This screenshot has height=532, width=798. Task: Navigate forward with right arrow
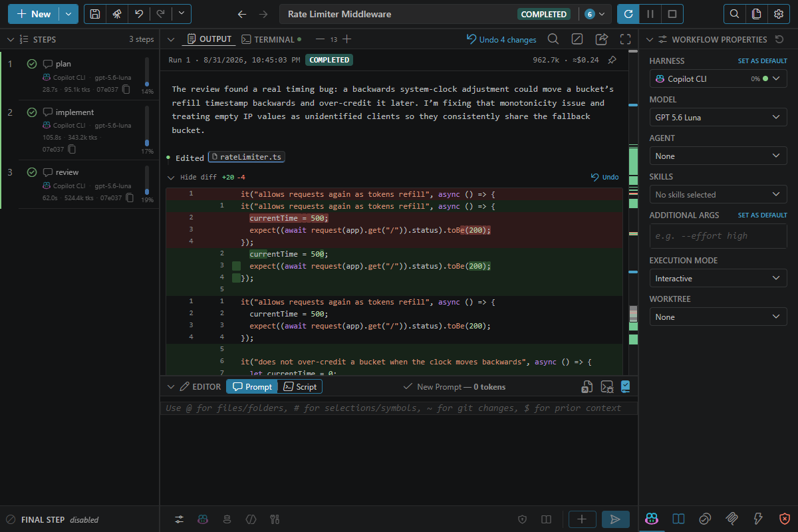pos(263,14)
